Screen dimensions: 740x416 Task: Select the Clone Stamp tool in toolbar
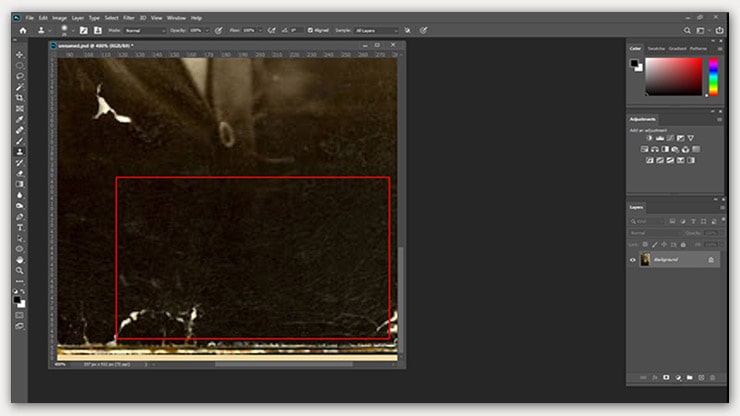point(20,151)
